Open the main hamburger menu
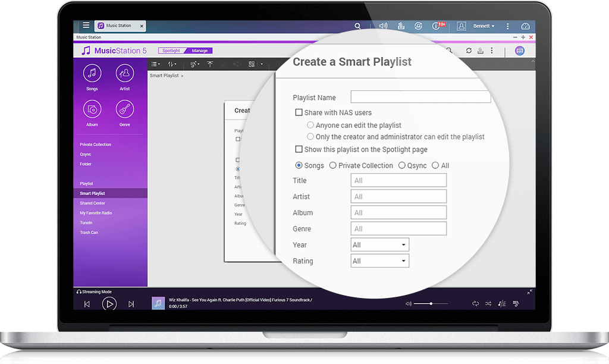This screenshot has width=609, height=364. coord(86,25)
